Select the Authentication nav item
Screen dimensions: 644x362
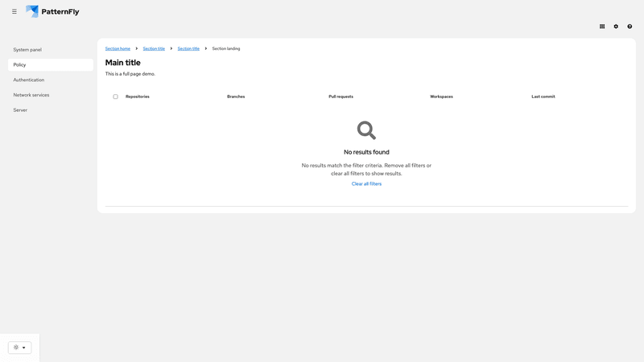click(x=51, y=80)
